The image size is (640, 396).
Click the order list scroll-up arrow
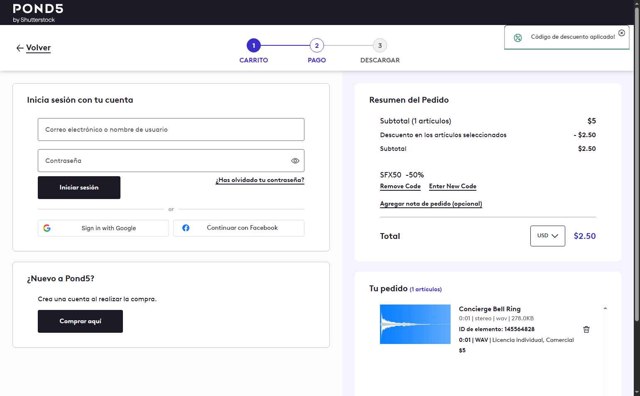pos(605,309)
